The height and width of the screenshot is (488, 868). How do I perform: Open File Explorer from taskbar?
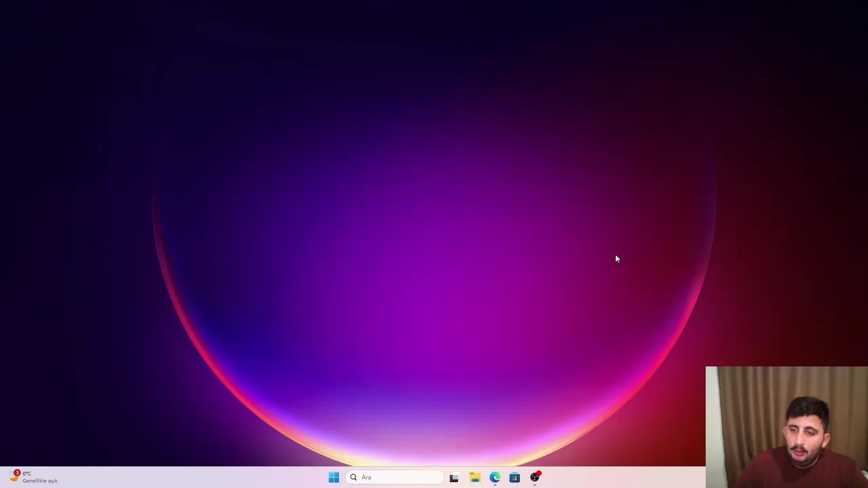(475, 478)
